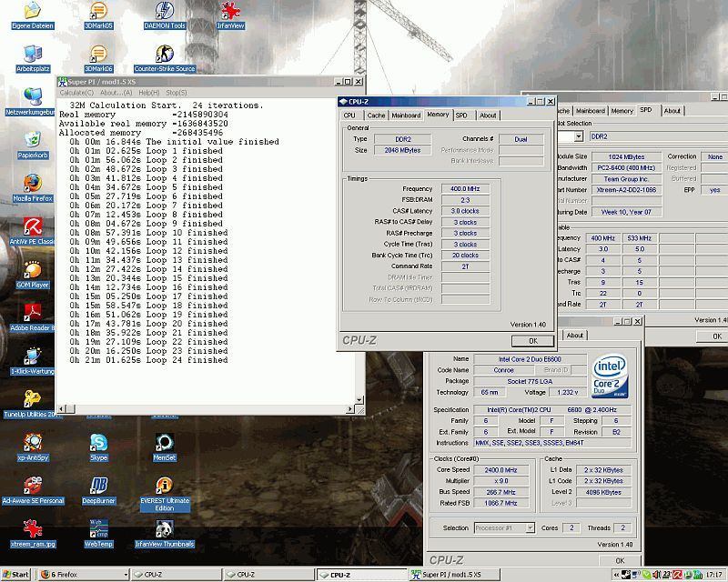The height and width of the screenshot is (582, 728).
Task: Launch DeepBurner desktop icon
Action: pos(98,490)
